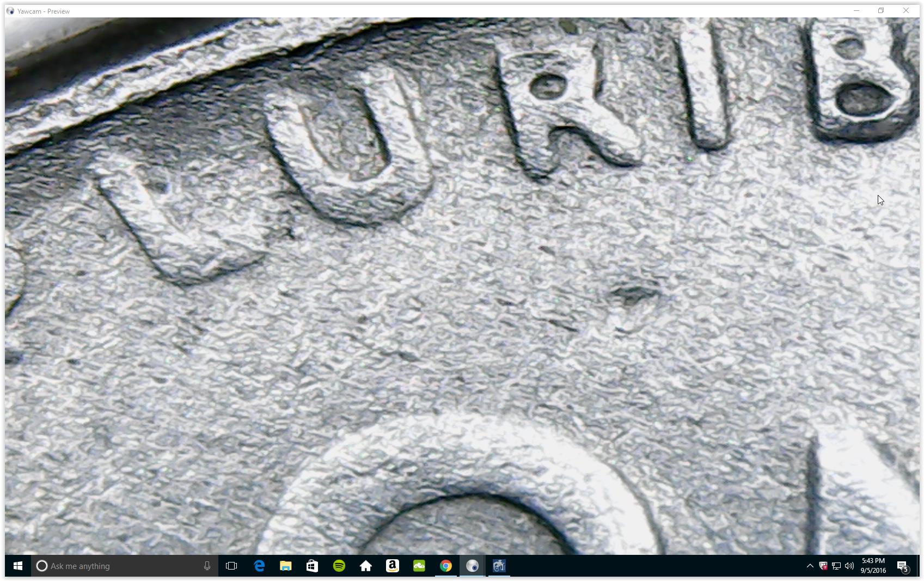The height and width of the screenshot is (581, 924).
Task: Minimize the Yawcam Preview window
Action: [x=856, y=11]
